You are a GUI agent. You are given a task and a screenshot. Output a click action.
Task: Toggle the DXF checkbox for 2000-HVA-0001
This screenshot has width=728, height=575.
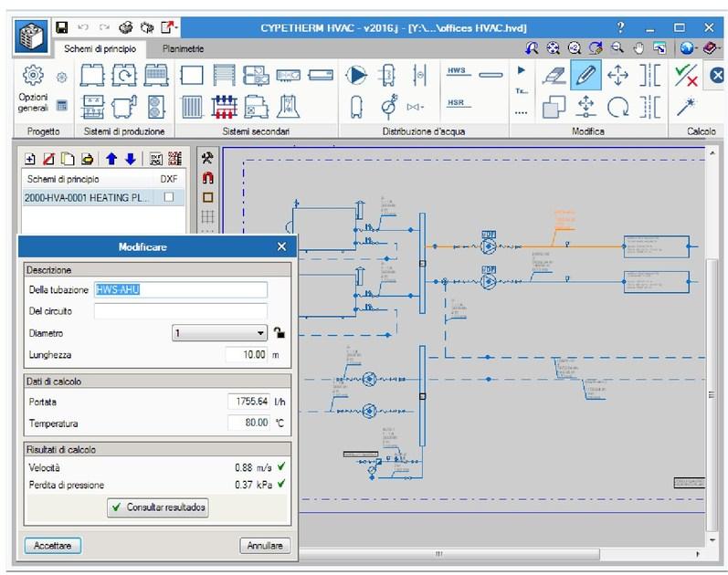[168, 197]
